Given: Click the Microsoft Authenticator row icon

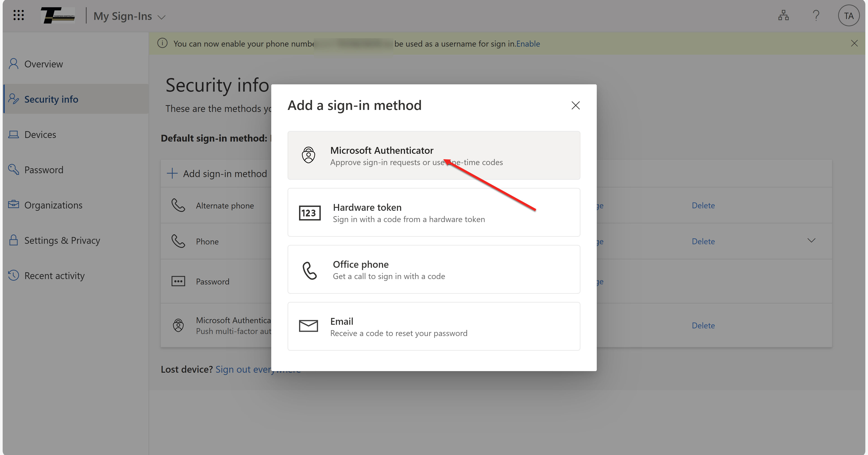Looking at the screenshot, I should [x=178, y=325].
